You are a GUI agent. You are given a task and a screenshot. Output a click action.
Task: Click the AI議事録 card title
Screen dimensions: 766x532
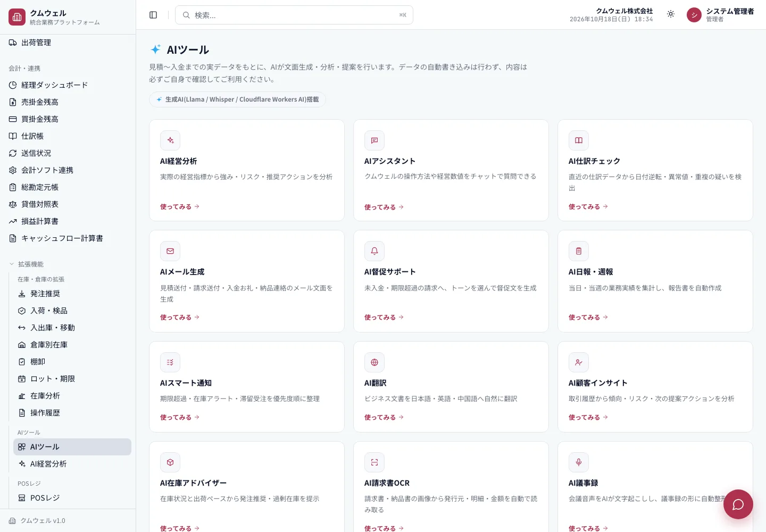coord(583,483)
